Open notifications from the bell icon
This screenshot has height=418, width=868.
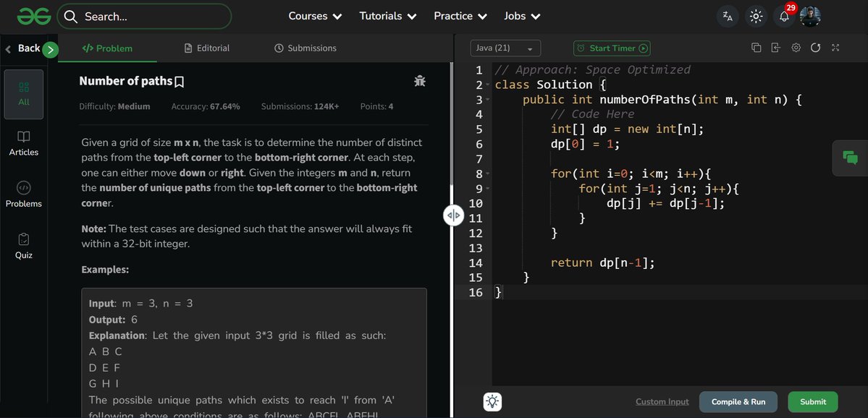coord(784,15)
